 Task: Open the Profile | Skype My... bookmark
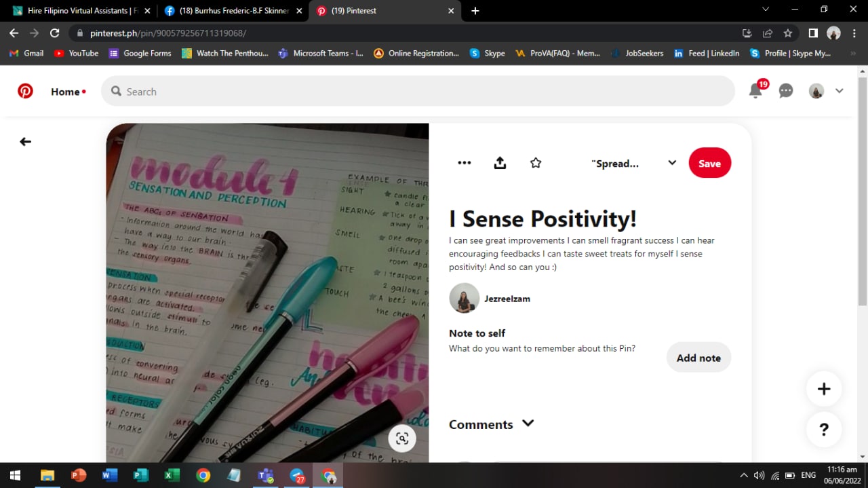[790, 53]
